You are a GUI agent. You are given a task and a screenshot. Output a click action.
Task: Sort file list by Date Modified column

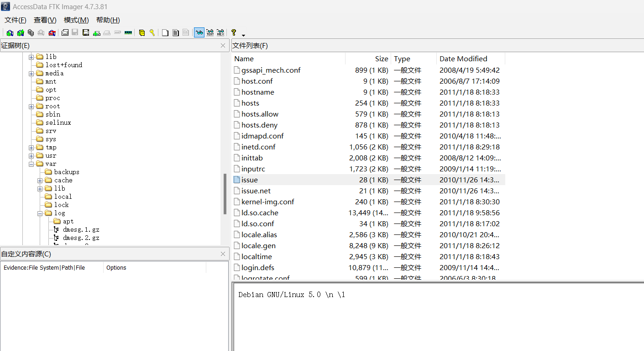coord(471,58)
